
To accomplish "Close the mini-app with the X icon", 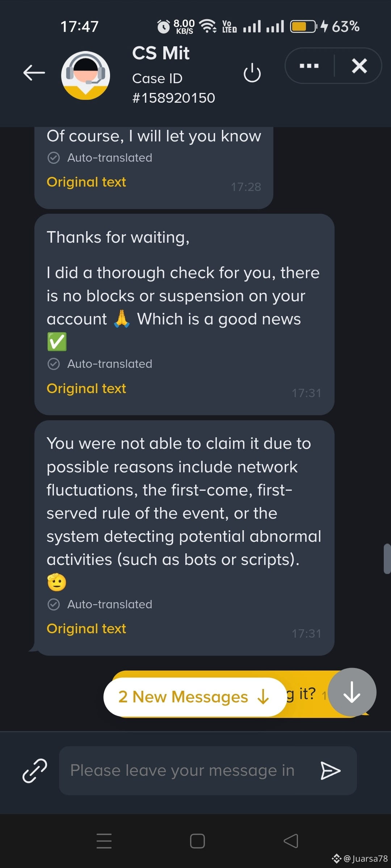I will [x=359, y=66].
